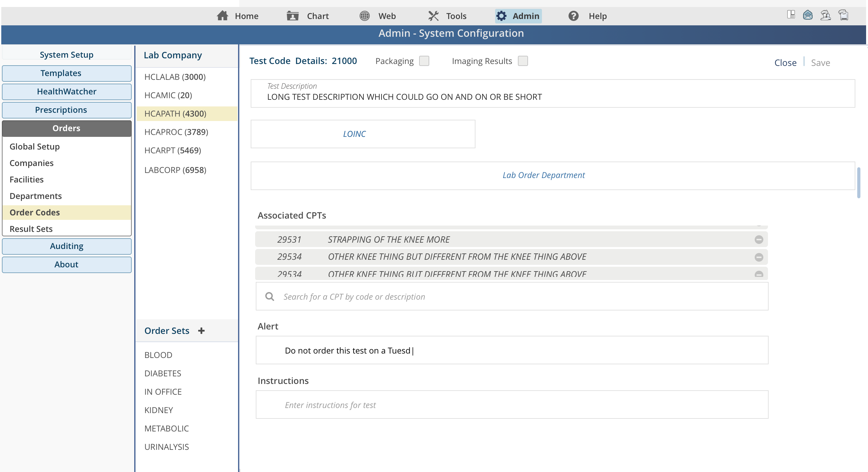Click the panel layout icon in top-right toolbar
This screenshot has width=868, height=472.
click(x=791, y=15)
